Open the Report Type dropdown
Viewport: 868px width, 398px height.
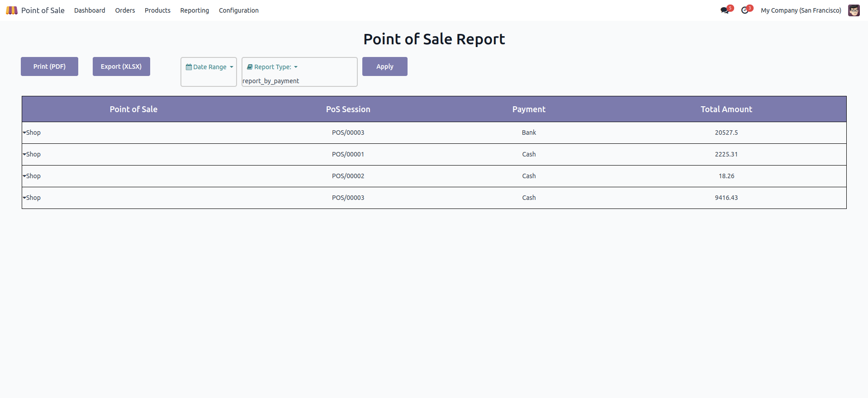(x=273, y=67)
